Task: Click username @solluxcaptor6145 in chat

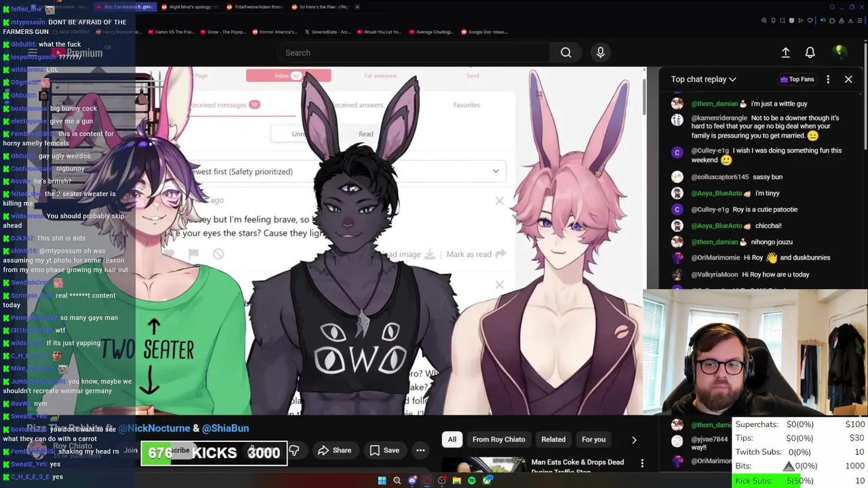Action: point(719,177)
